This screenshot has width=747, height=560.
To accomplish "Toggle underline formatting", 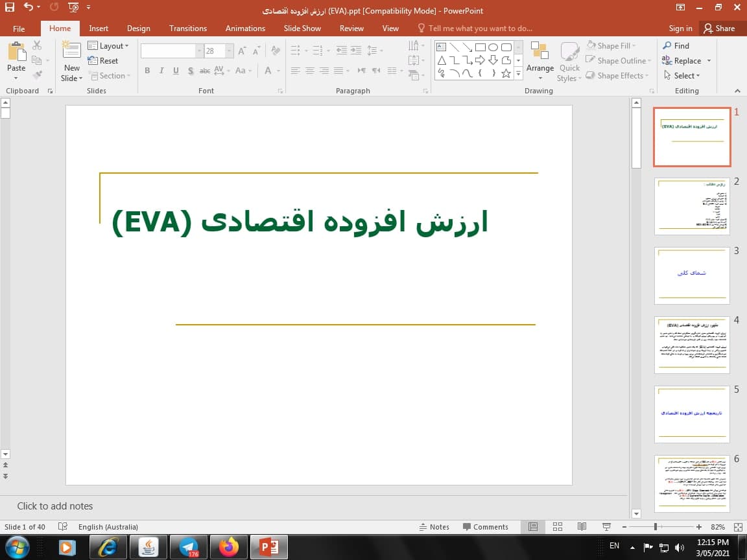I will pyautogui.click(x=175, y=70).
